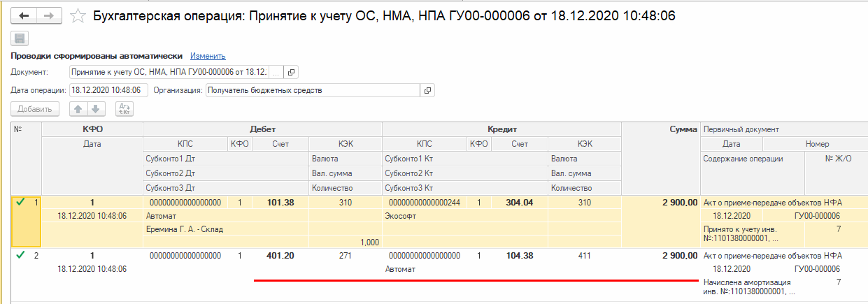The image size is (868, 304).
Task: Move entry up with arrow button
Action: click(x=78, y=108)
